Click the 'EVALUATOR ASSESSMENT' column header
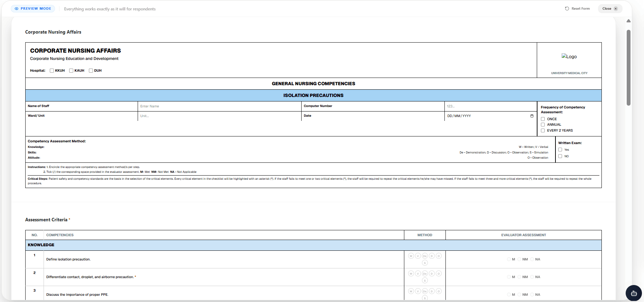Image resolution: width=644 pixels, height=302 pixels. point(524,235)
